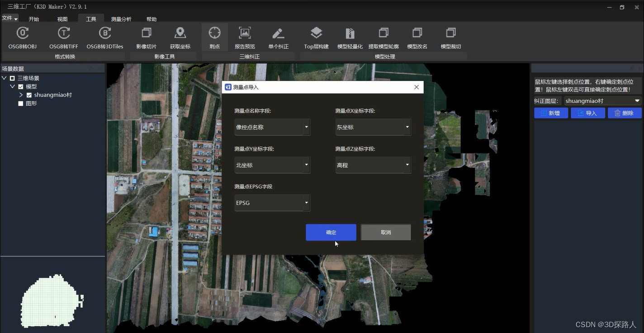Select the shuangmiao村 tree label

pyautogui.click(x=53, y=95)
